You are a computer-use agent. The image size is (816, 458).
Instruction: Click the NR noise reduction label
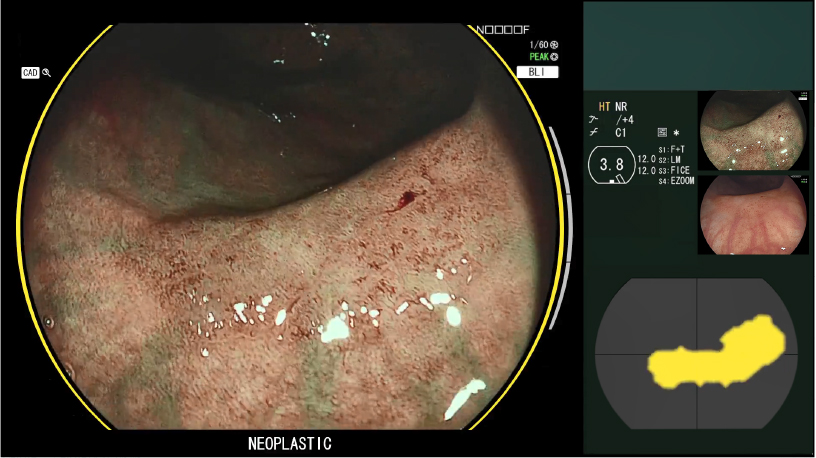621,107
